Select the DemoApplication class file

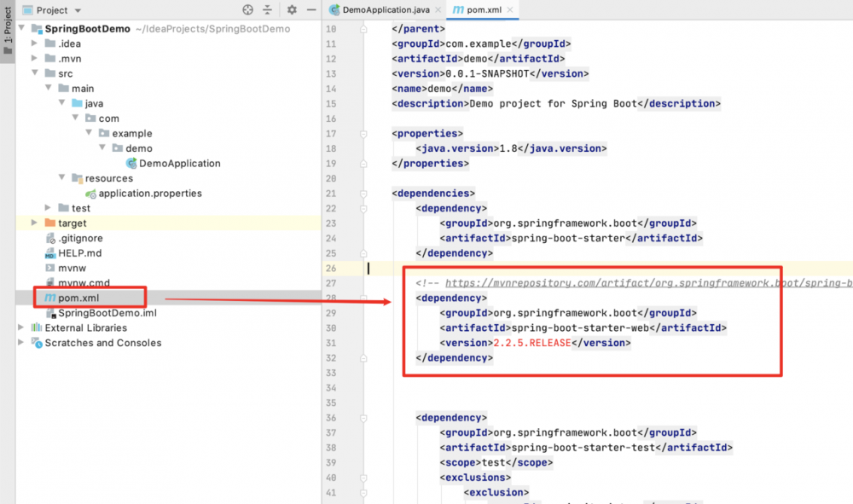coord(179,163)
